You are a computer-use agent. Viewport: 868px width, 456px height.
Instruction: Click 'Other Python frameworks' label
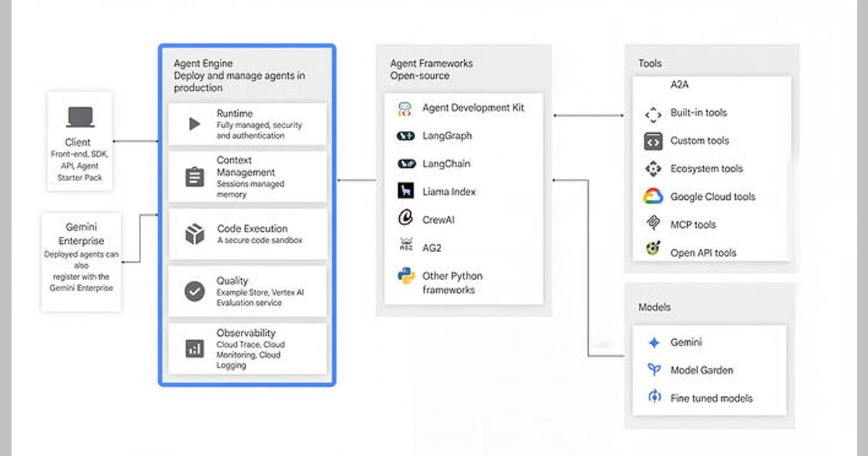click(452, 282)
